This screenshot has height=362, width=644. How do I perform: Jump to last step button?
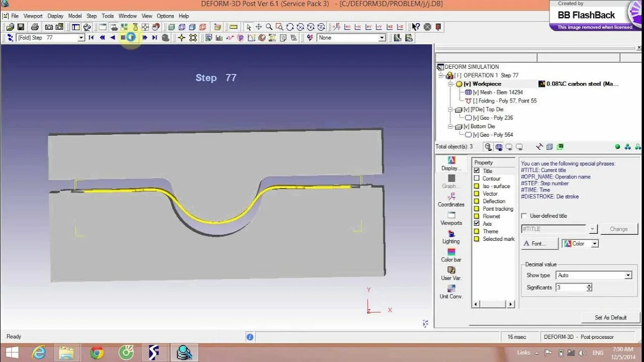(x=154, y=38)
